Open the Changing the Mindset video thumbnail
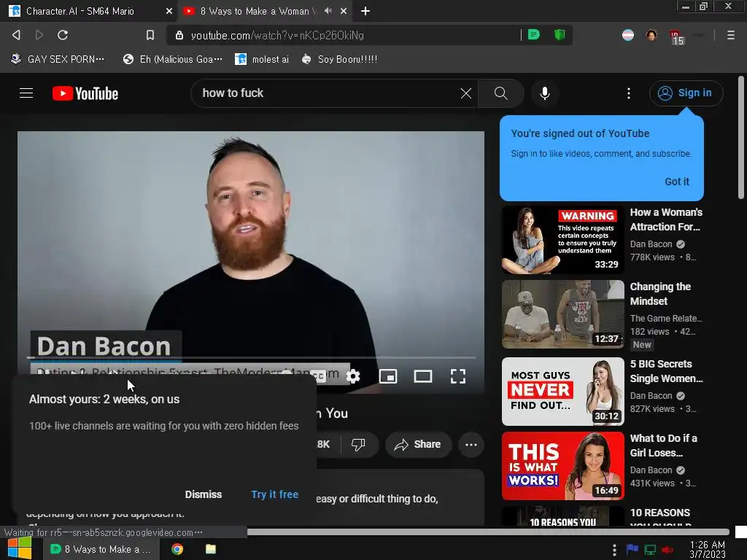Screen dimensions: 747x560 pos(562,314)
